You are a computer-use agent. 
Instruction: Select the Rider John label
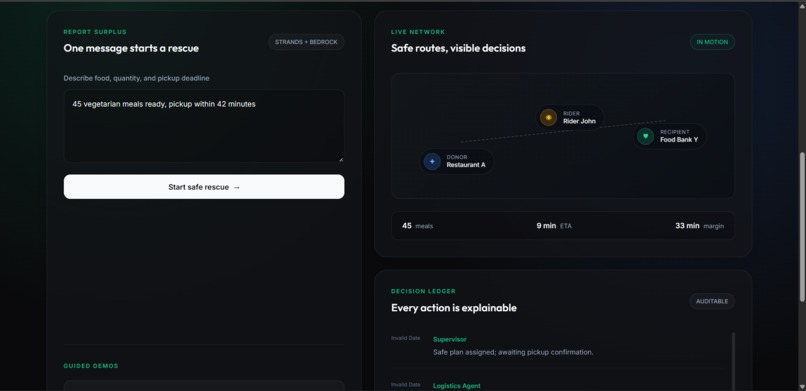(x=579, y=121)
